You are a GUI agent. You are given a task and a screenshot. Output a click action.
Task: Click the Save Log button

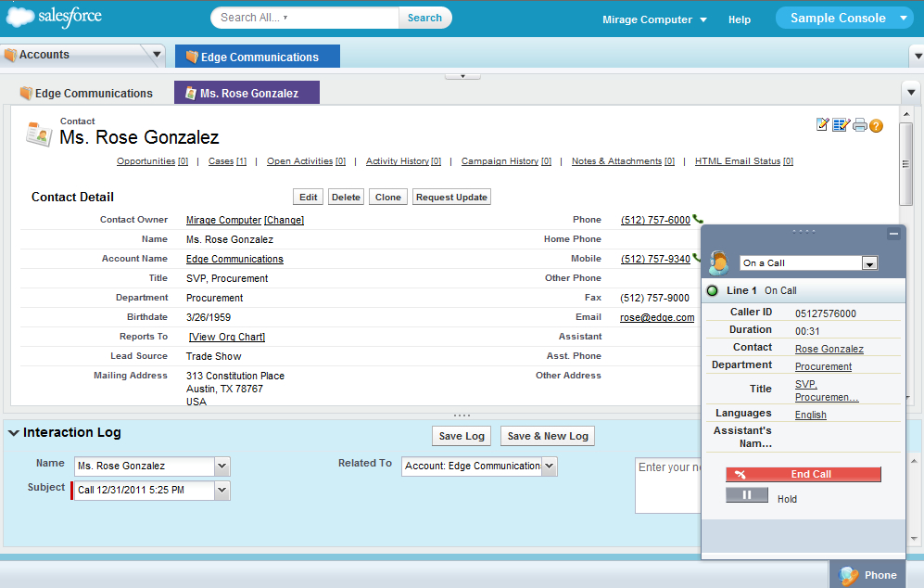click(x=462, y=436)
